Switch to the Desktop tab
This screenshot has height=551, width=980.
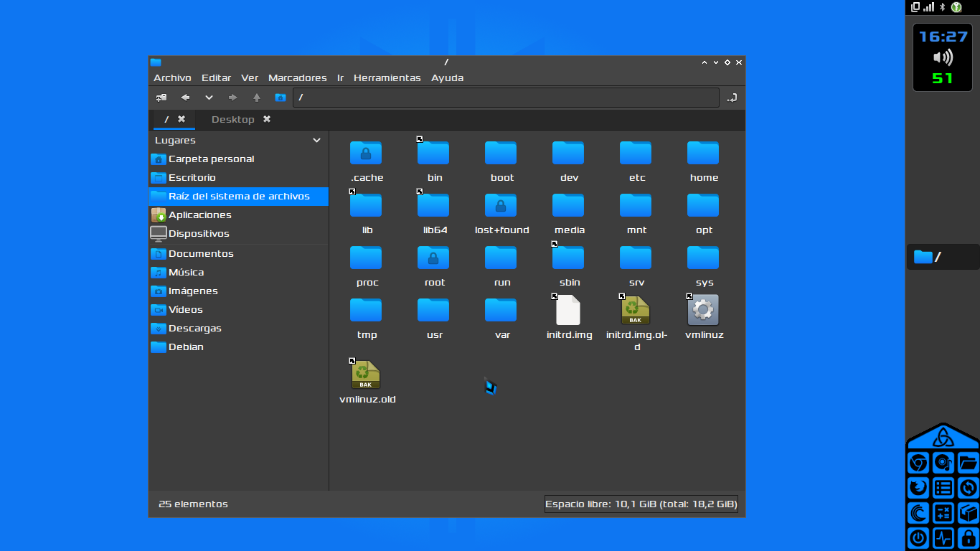232,119
